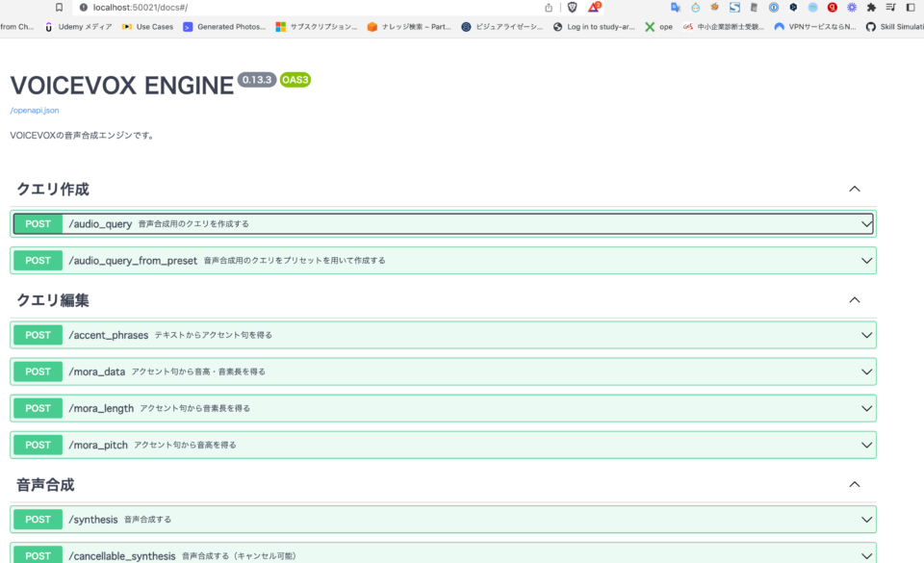Click the share icon in the address bar
This screenshot has height=563, width=924.
coord(547,8)
